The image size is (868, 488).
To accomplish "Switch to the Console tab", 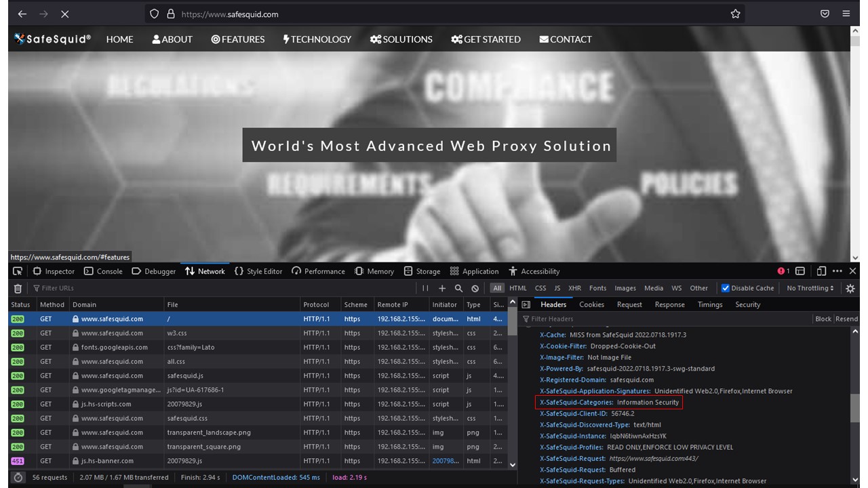I will click(x=103, y=271).
